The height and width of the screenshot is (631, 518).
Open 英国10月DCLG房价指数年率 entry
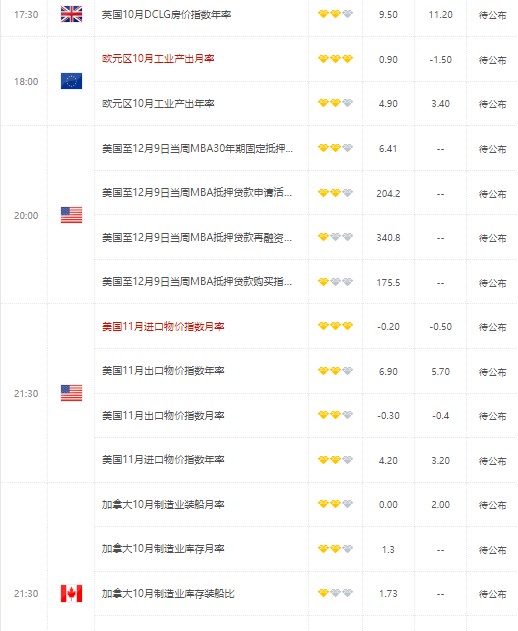[x=166, y=15]
